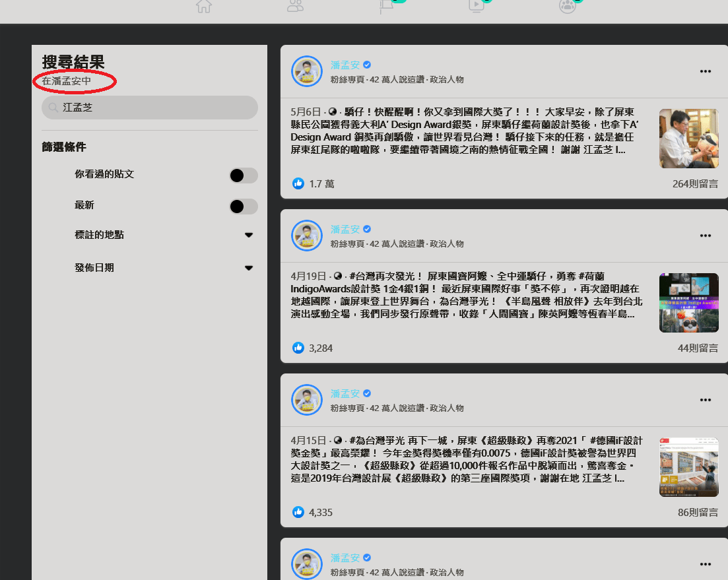Open the Groups tab icon
The height and width of the screenshot is (580, 728).
pos(568,6)
